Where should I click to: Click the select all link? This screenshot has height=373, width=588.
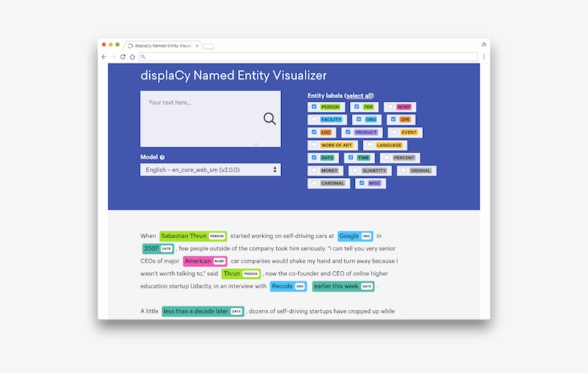[x=359, y=95]
